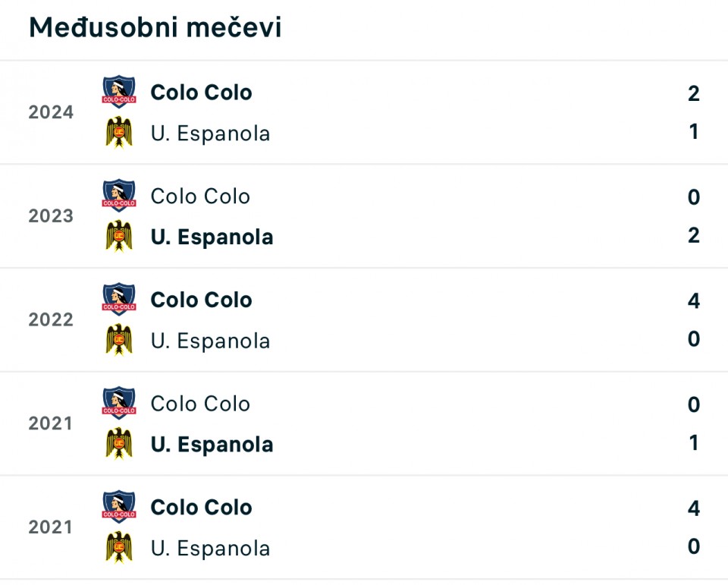The width and height of the screenshot is (728, 585).
Task: Open Colo Colo team from 2024 match
Action: (201, 93)
